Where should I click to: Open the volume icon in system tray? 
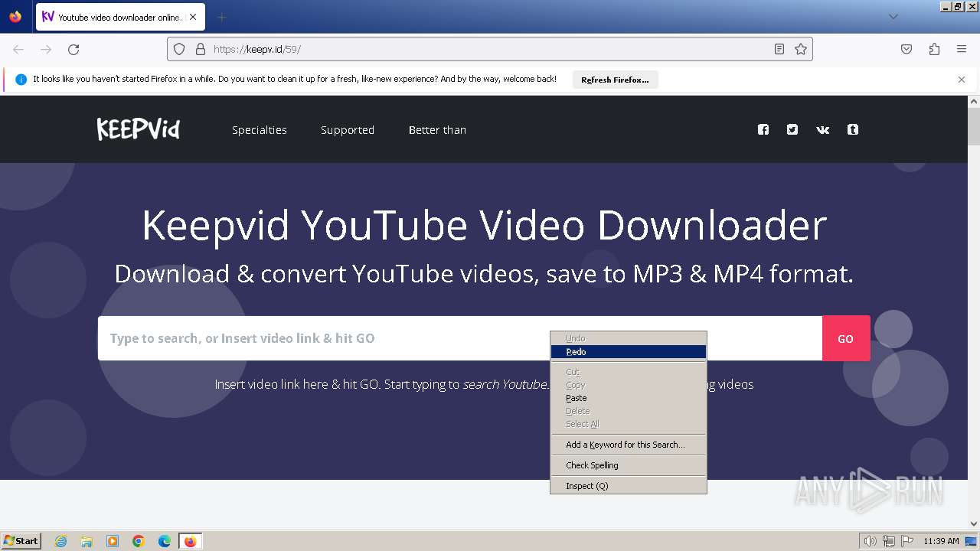(871, 541)
